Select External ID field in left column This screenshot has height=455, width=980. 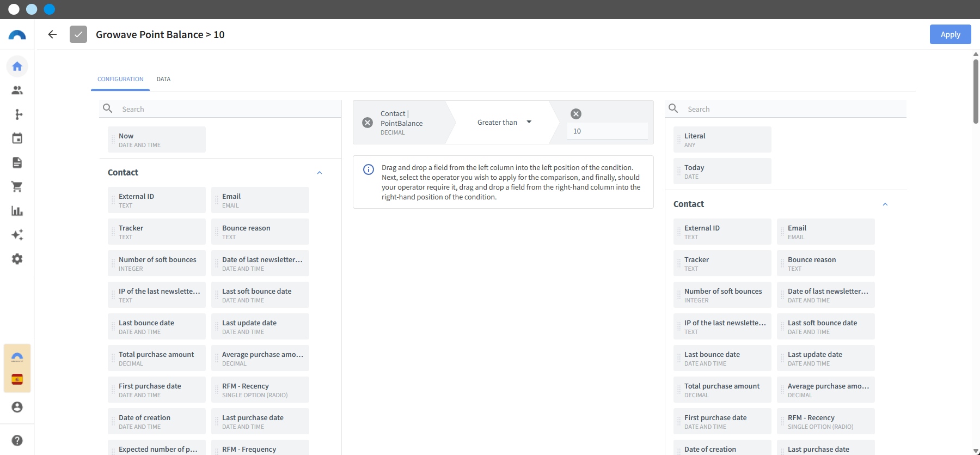[x=157, y=200]
